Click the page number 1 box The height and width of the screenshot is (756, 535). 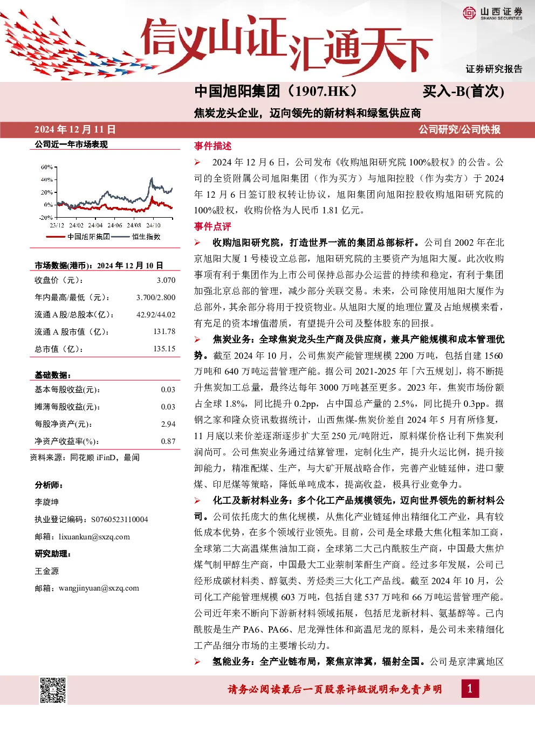coord(470,689)
